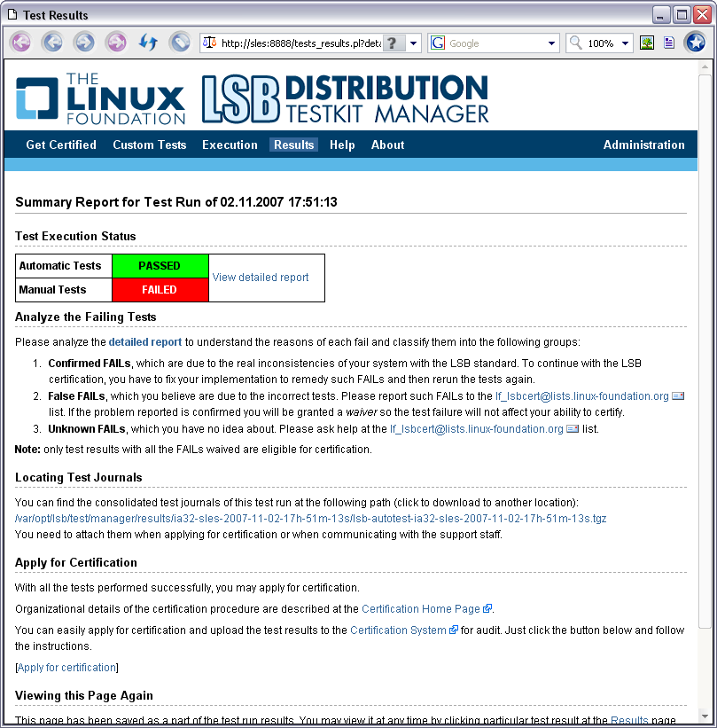Open the View detailed report link
This screenshot has height=728, width=717.
(261, 278)
